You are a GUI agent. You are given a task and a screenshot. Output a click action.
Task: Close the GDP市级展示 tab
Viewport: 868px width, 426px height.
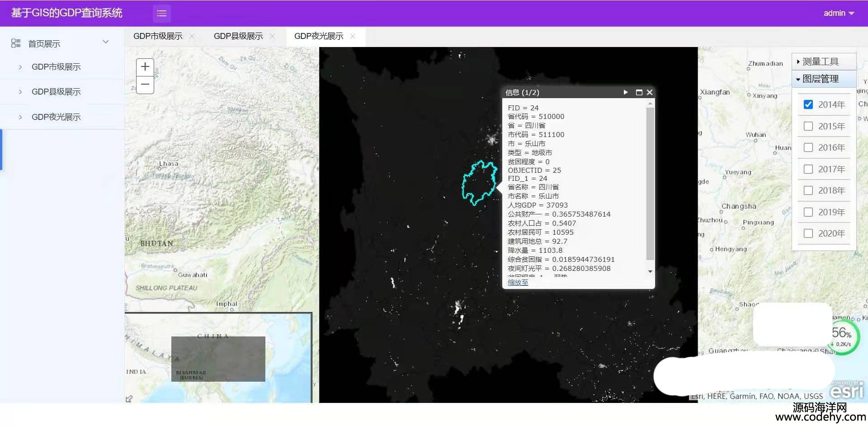pyautogui.click(x=192, y=36)
